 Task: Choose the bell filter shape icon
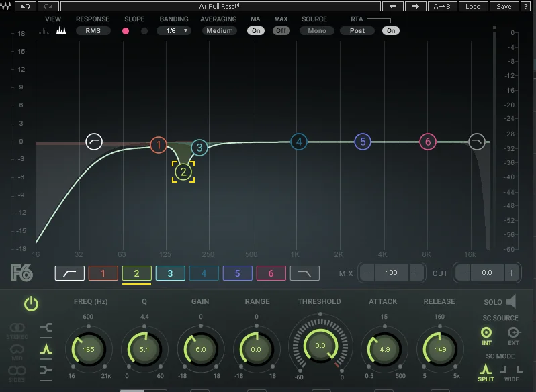pyautogui.click(x=46, y=349)
